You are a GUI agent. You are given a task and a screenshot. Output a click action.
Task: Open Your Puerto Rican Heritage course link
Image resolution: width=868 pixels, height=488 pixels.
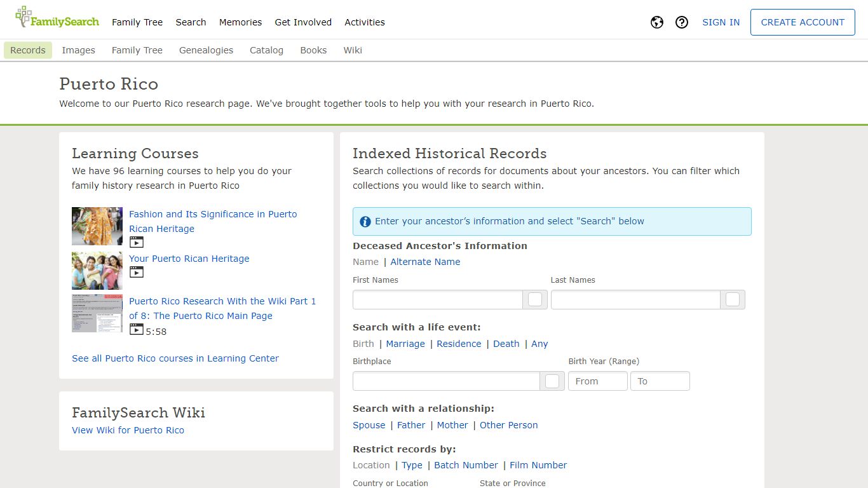tap(189, 259)
